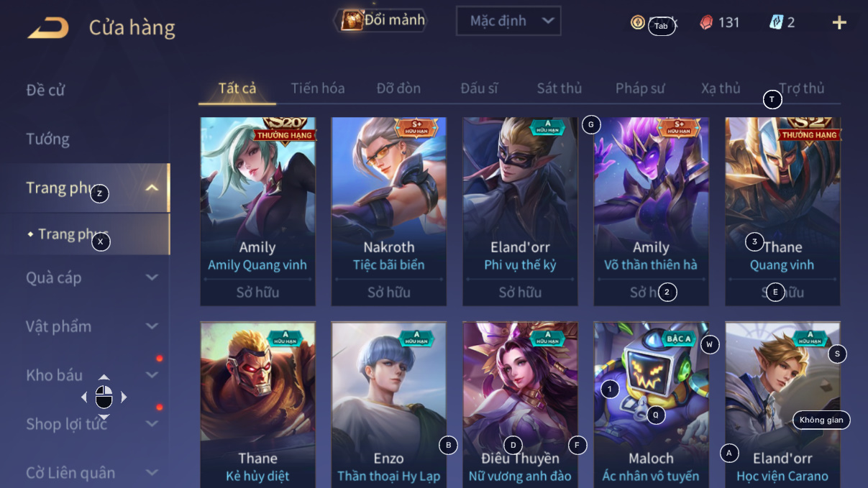View the Điêu Thuyền Nữ vương anh đào skin

click(x=520, y=405)
